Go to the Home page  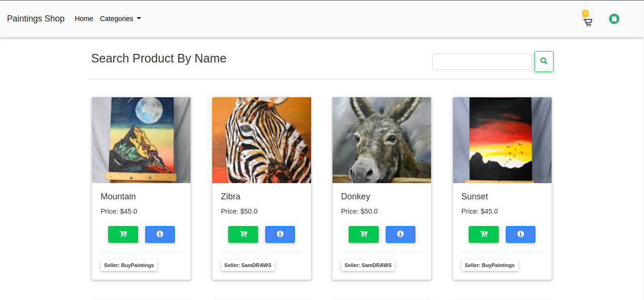tap(84, 19)
